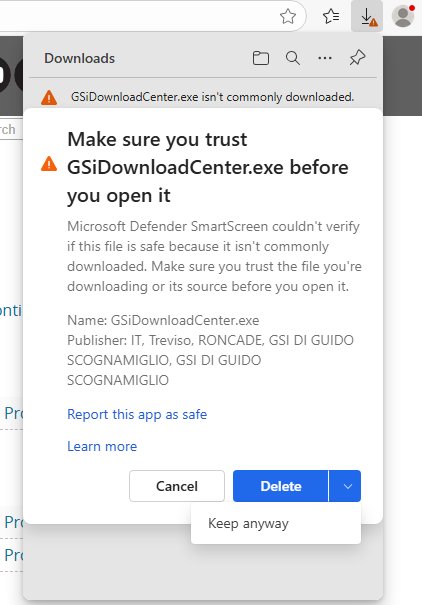
Task: Open the profile avatar menu
Action: coord(402,17)
